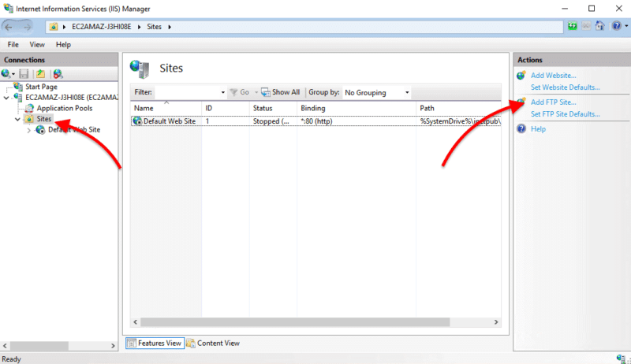Click the Create New Connection globe icon
This screenshot has height=364, width=631.
(6, 74)
